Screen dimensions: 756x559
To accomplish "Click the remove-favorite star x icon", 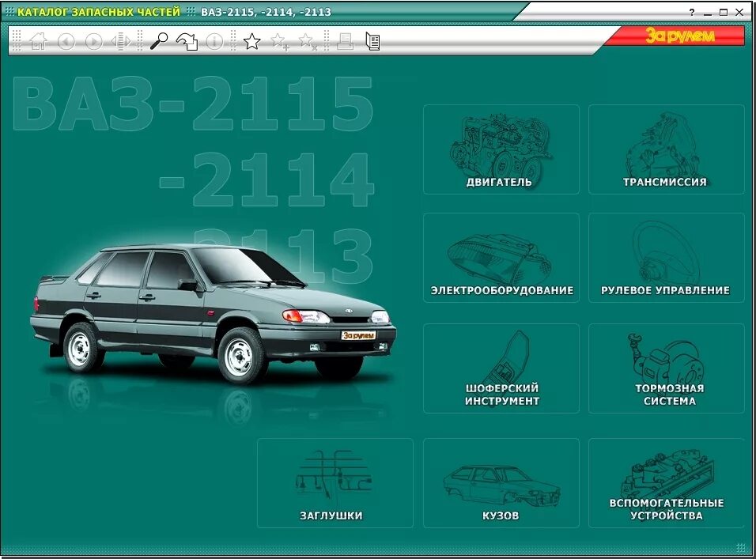I will point(308,41).
